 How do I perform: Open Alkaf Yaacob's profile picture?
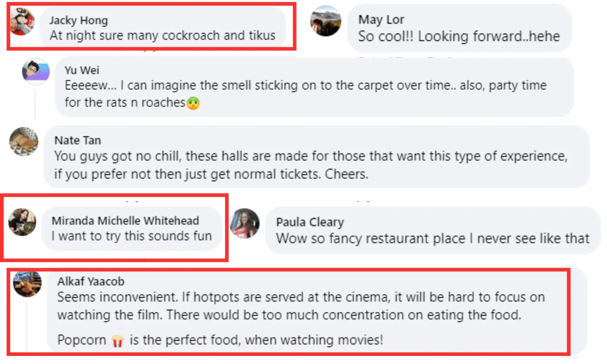coord(28,284)
